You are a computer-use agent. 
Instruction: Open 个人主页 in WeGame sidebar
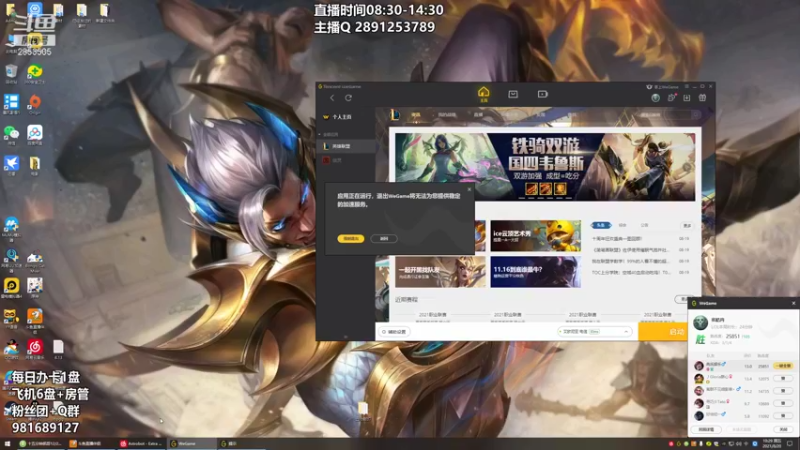(x=341, y=117)
